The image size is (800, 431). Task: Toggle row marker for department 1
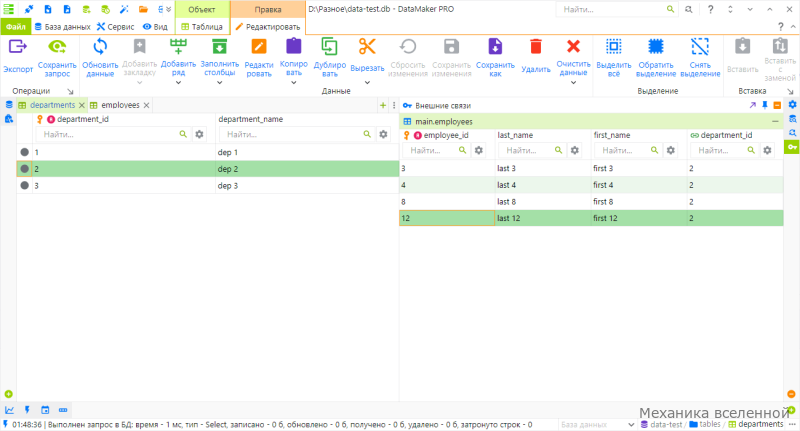[x=24, y=152]
